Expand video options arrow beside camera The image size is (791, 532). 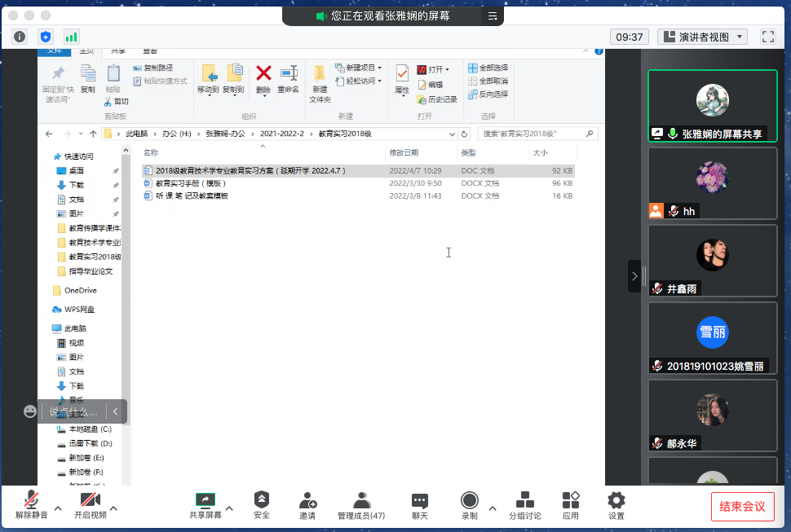point(113,508)
